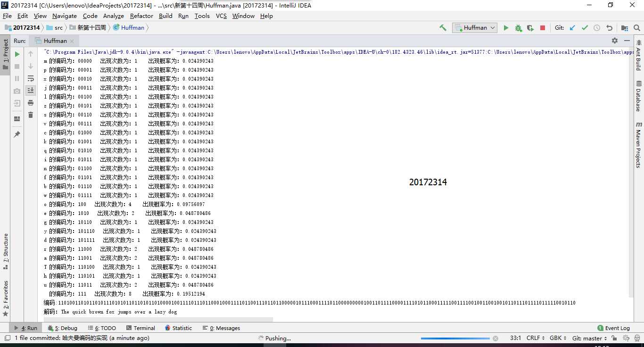Open the Analyze menu
Viewport: 644px width, 347px height.
click(113, 16)
